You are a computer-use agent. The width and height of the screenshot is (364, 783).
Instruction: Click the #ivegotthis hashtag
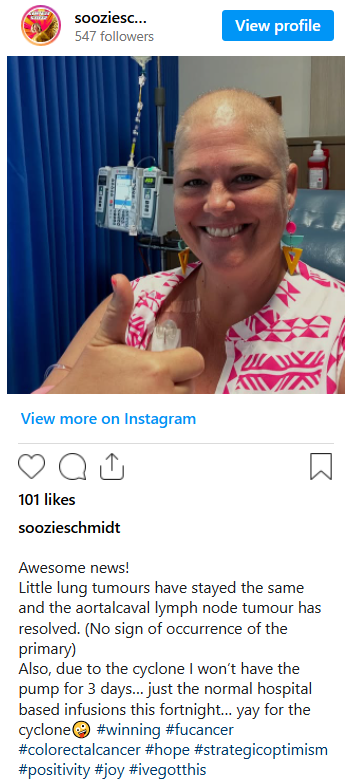[x=168, y=770]
